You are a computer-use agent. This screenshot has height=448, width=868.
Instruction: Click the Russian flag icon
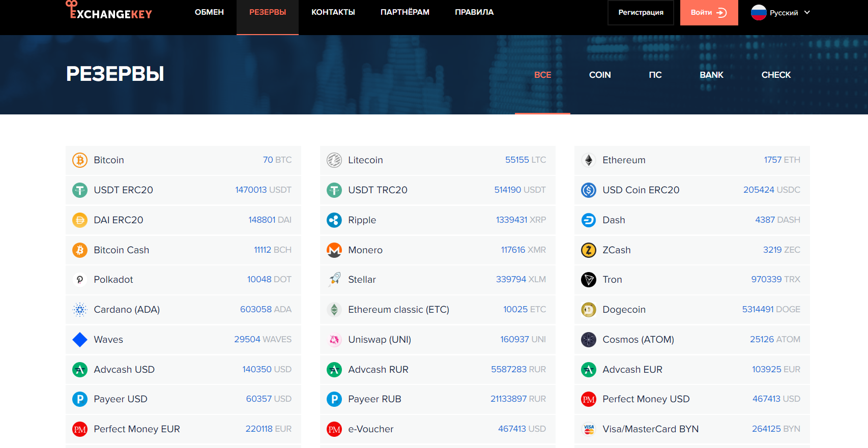pos(759,13)
